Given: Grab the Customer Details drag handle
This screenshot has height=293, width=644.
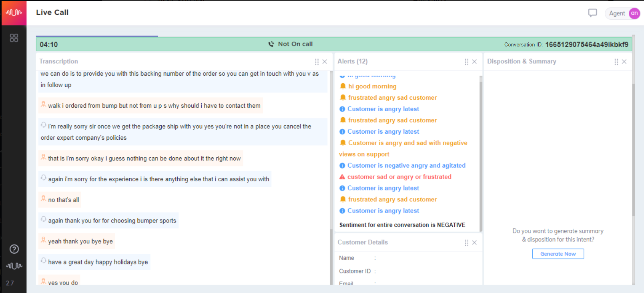Looking at the screenshot, I should coord(466,243).
